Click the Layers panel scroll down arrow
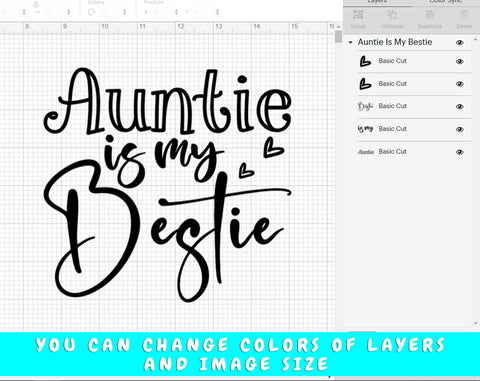Screen dimensions: 480x381 point(475,323)
